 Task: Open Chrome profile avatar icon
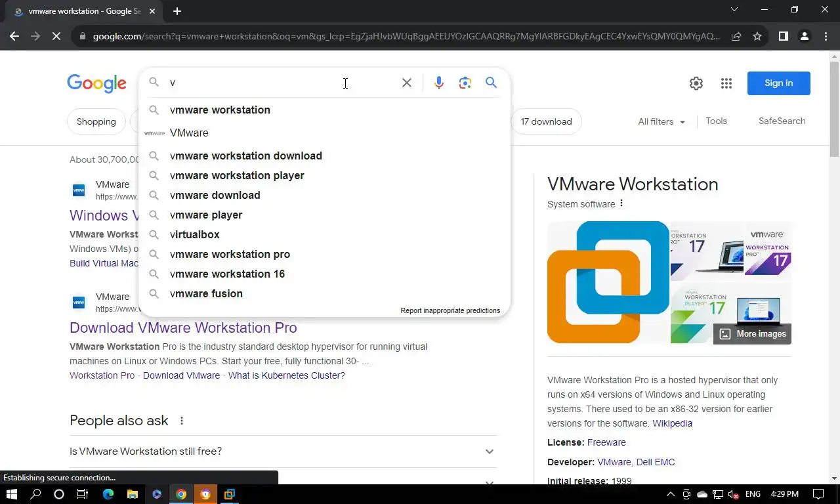(x=804, y=36)
